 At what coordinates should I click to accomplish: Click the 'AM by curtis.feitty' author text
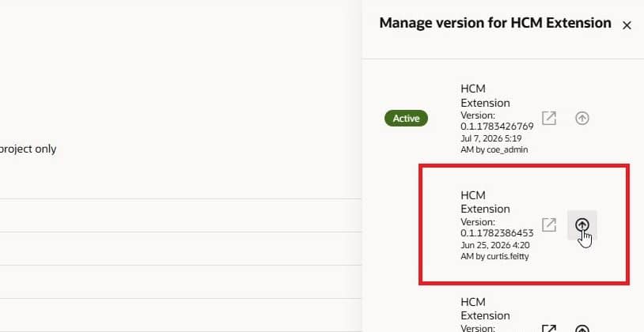pos(494,256)
